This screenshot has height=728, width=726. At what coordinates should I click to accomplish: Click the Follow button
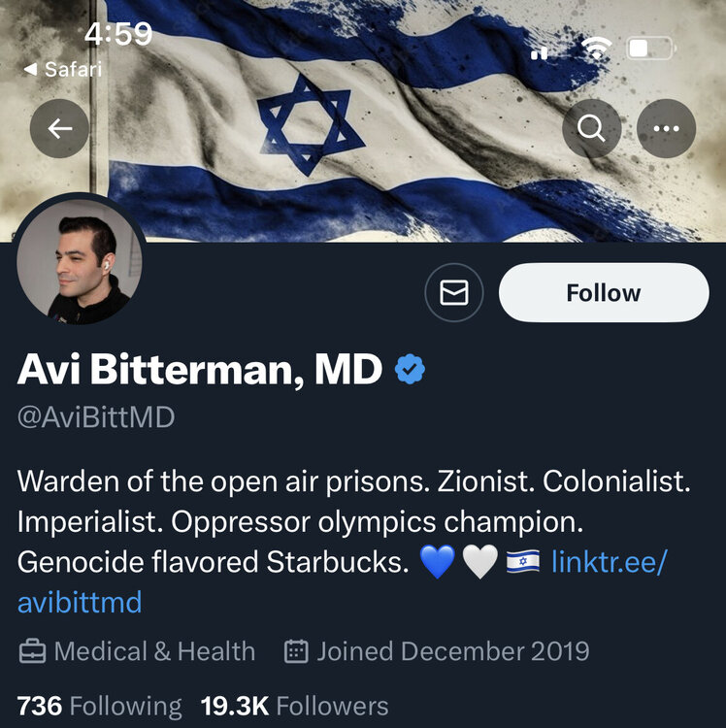pos(604,292)
